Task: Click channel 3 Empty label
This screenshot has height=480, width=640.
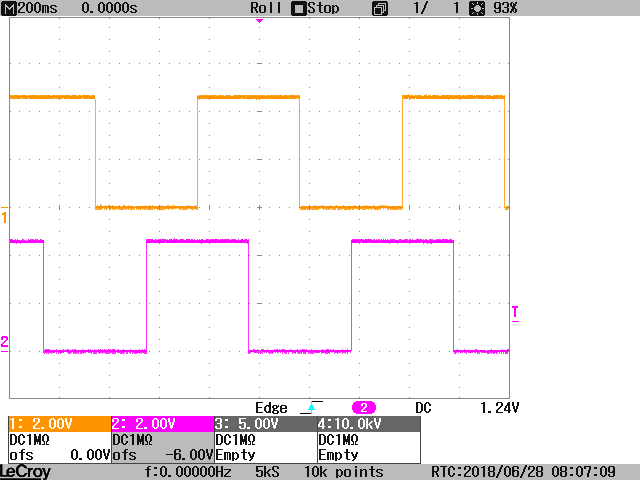Action: pyautogui.click(x=236, y=455)
